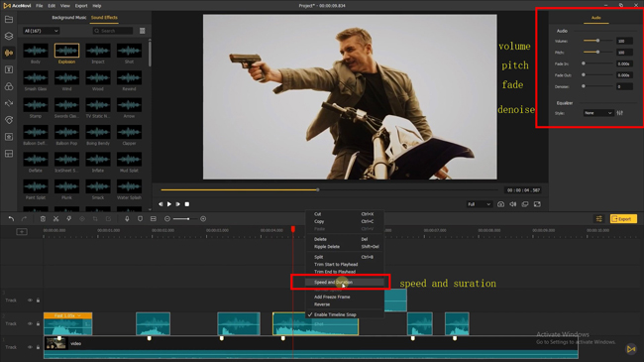
Task: Open the Animations panel in the sidebar
Action: point(9,120)
